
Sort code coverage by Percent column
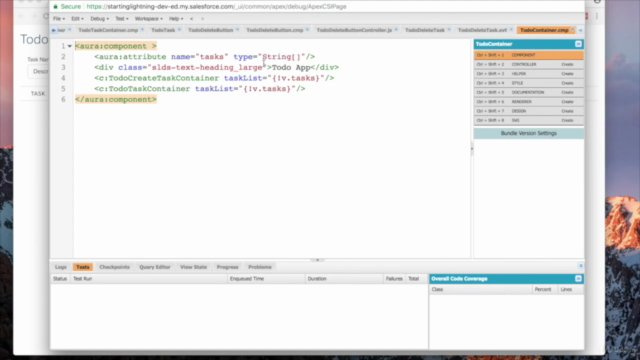544,289
